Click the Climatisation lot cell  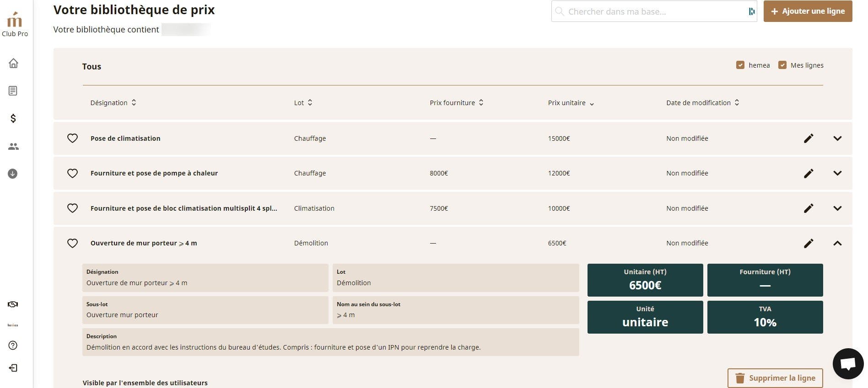314,208
